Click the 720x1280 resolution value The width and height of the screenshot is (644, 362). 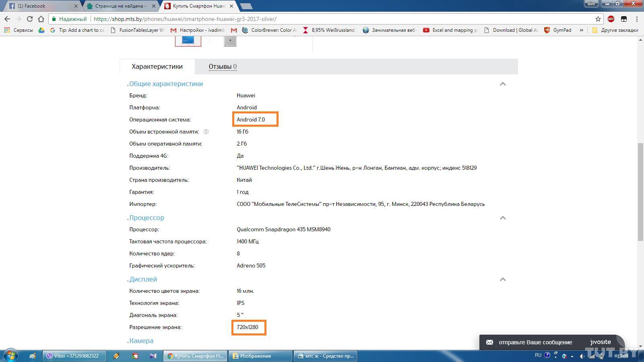(x=248, y=327)
